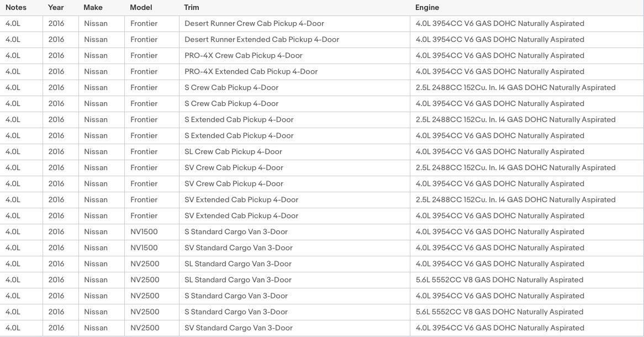Viewport: 644px width, 337px height.
Task: Click the Year column header
Action: tap(56, 7)
